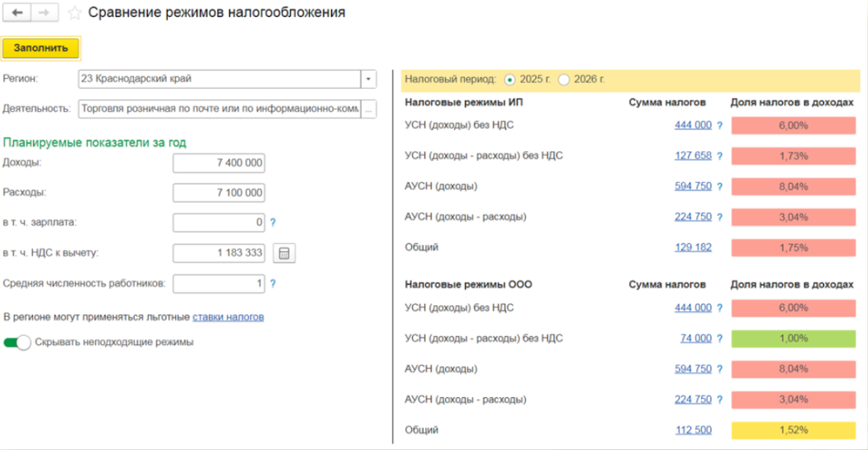Toggle Скрывать неподходящие режимы switch
Viewport: 868px width, 450px height.
(18, 343)
